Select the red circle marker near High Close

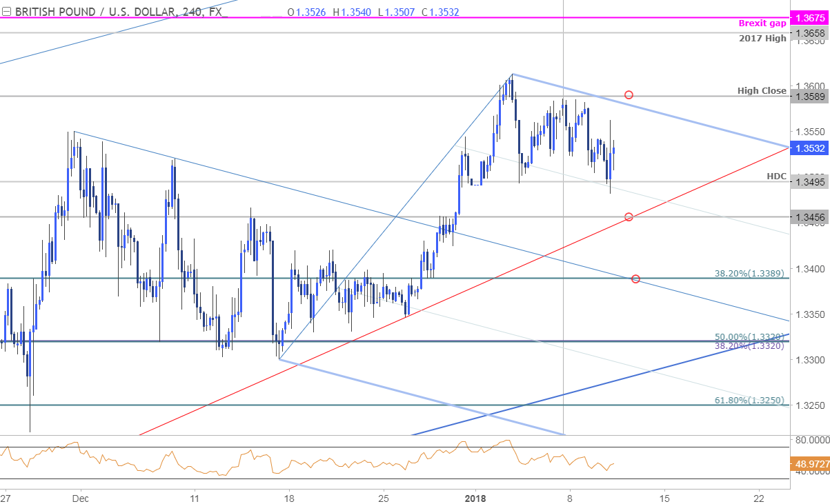click(629, 94)
